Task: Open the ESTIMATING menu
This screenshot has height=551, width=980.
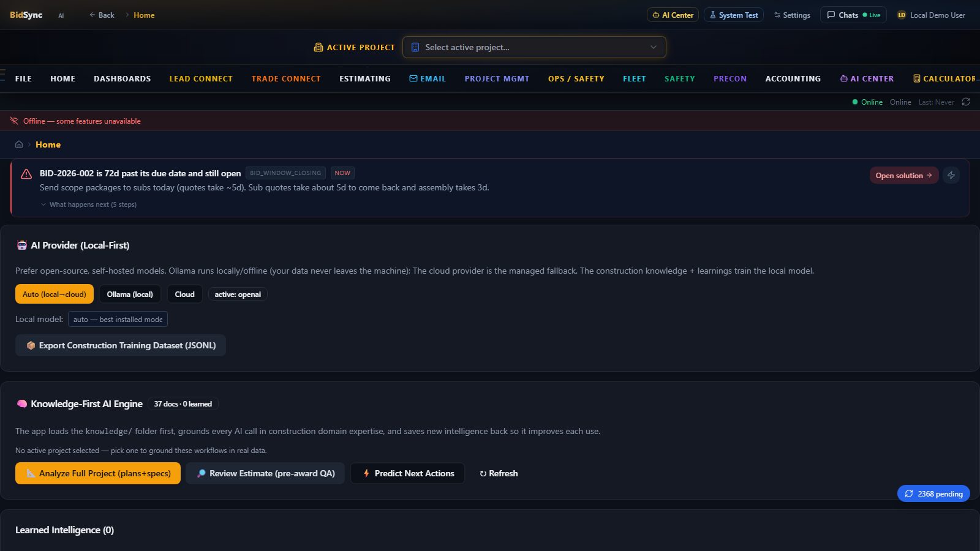Action: [x=365, y=78]
